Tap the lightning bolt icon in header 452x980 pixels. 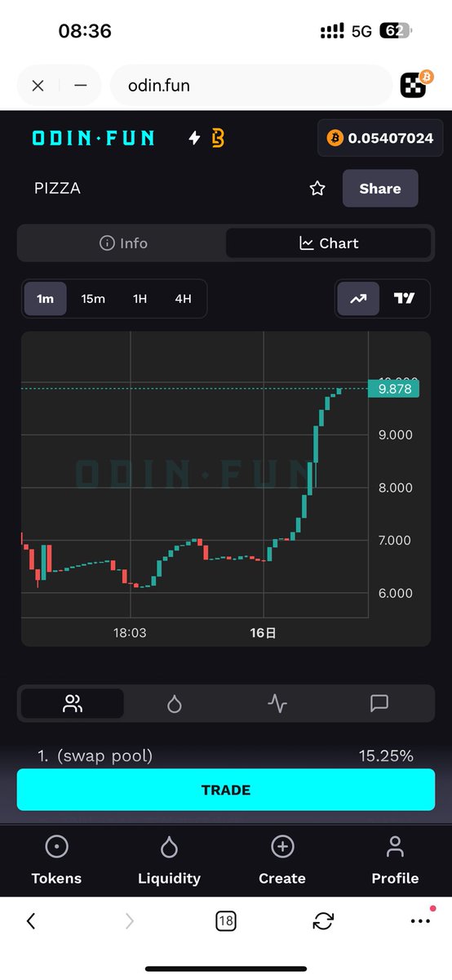(x=194, y=138)
